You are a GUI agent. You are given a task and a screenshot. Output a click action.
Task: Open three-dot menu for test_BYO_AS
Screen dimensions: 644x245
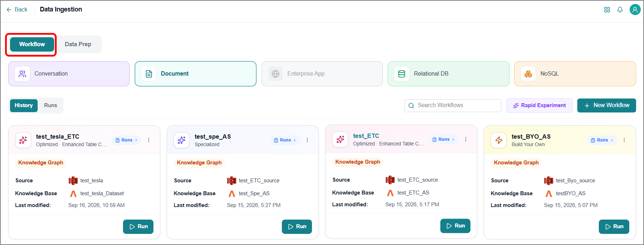(x=624, y=140)
